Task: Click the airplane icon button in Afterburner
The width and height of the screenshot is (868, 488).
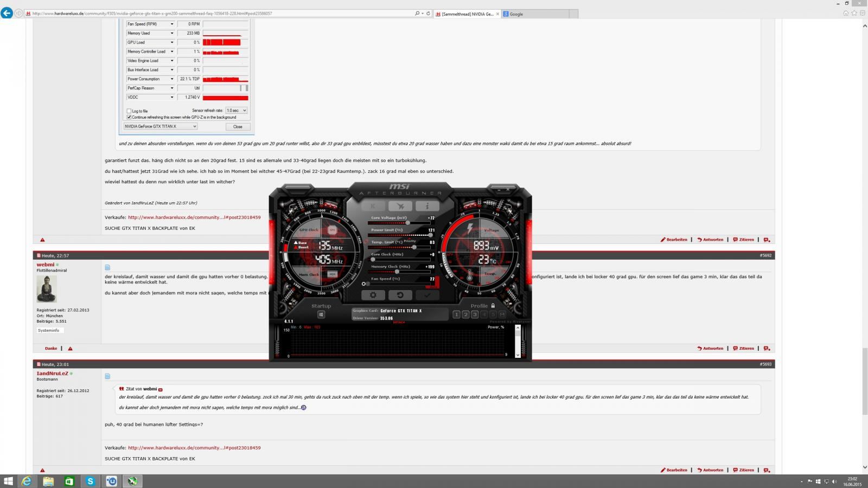Action: click(x=400, y=206)
